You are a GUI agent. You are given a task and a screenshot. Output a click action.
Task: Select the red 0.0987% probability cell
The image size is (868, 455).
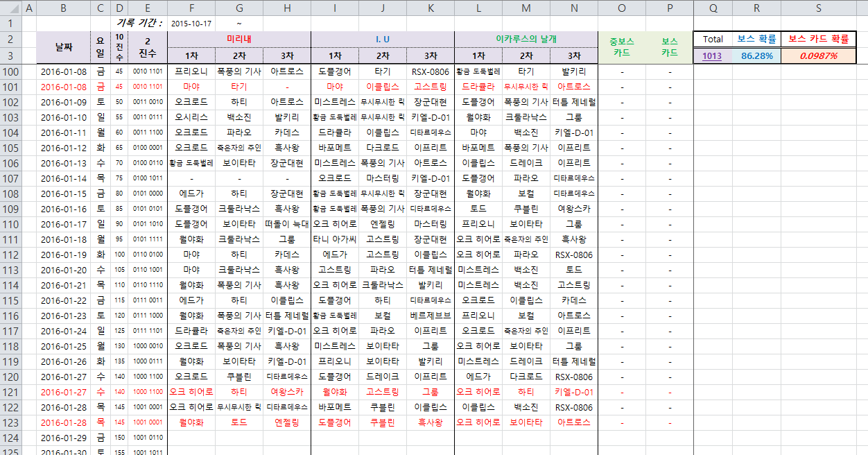pos(818,56)
